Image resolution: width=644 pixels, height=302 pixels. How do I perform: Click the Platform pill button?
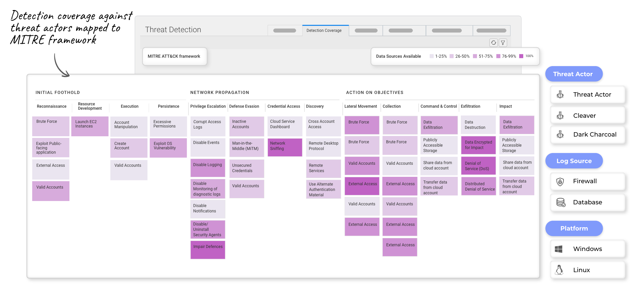tap(574, 229)
